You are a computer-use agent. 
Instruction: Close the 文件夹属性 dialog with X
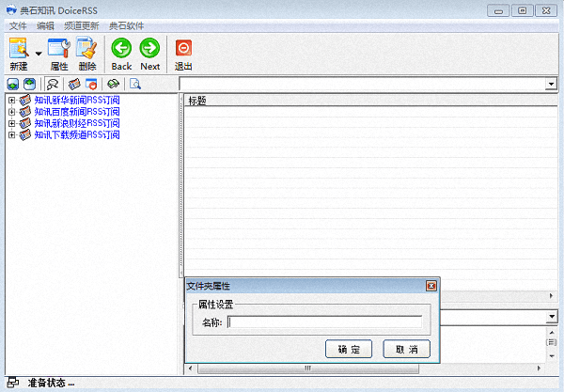(x=431, y=286)
